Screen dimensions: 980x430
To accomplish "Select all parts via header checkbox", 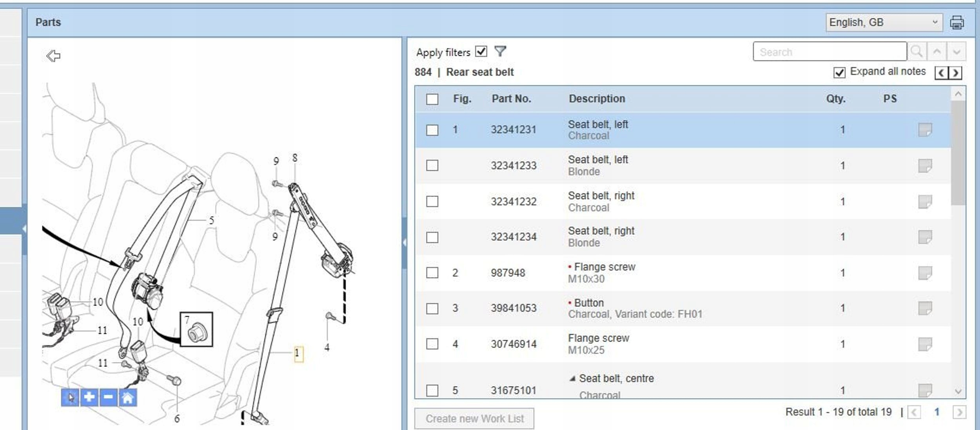I will [x=432, y=99].
